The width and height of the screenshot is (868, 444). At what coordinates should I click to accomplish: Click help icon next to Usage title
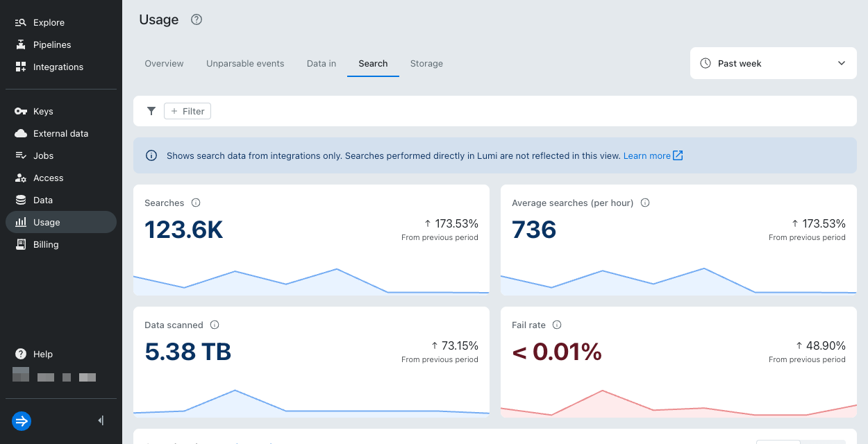(197, 19)
